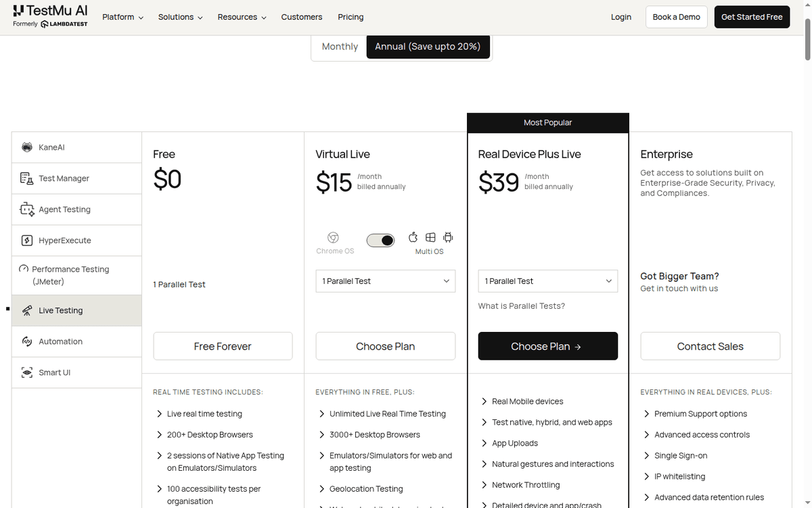Click the Android icon under Multi OS

tap(448, 237)
